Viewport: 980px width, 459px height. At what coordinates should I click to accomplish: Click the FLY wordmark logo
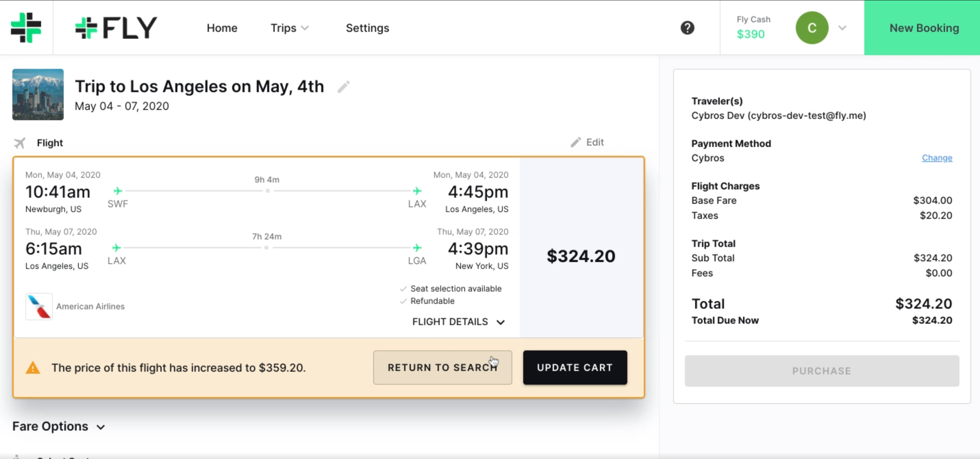(x=116, y=28)
